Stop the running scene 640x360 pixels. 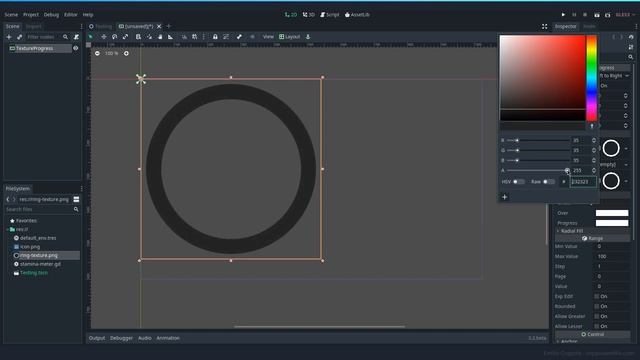point(585,15)
